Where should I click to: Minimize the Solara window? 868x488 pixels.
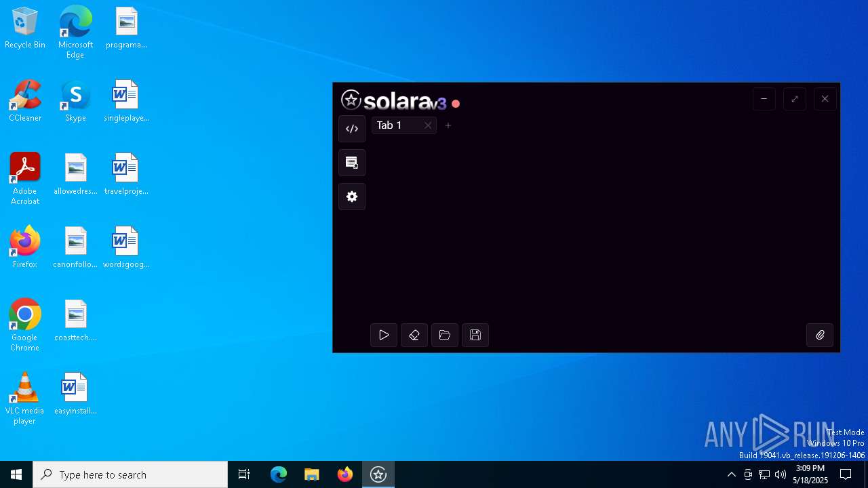point(764,99)
